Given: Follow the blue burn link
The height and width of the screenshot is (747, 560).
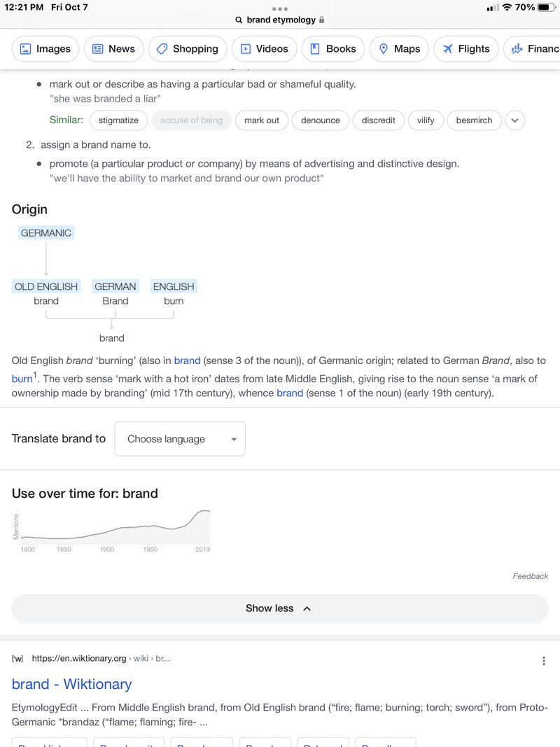Looking at the screenshot, I should coord(22,379).
